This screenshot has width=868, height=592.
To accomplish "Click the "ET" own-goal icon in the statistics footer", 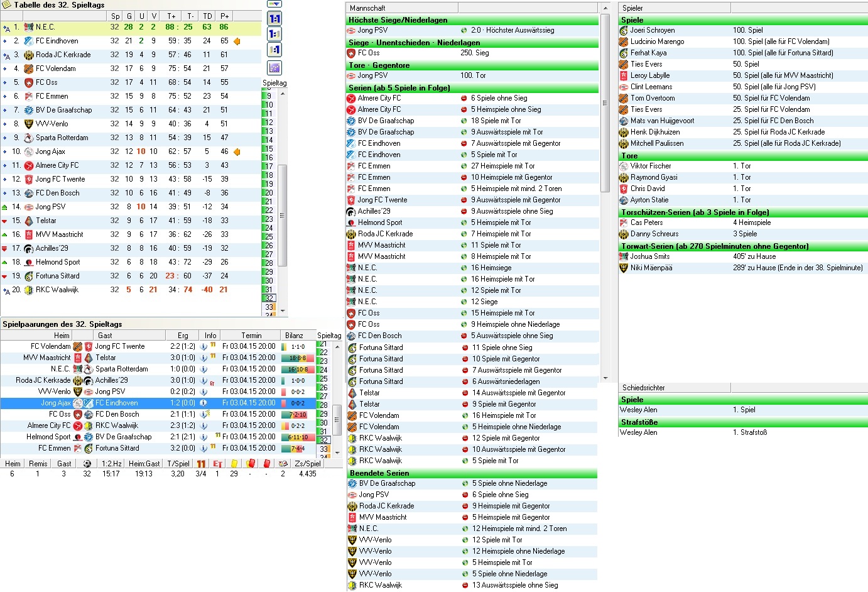I will (217, 464).
